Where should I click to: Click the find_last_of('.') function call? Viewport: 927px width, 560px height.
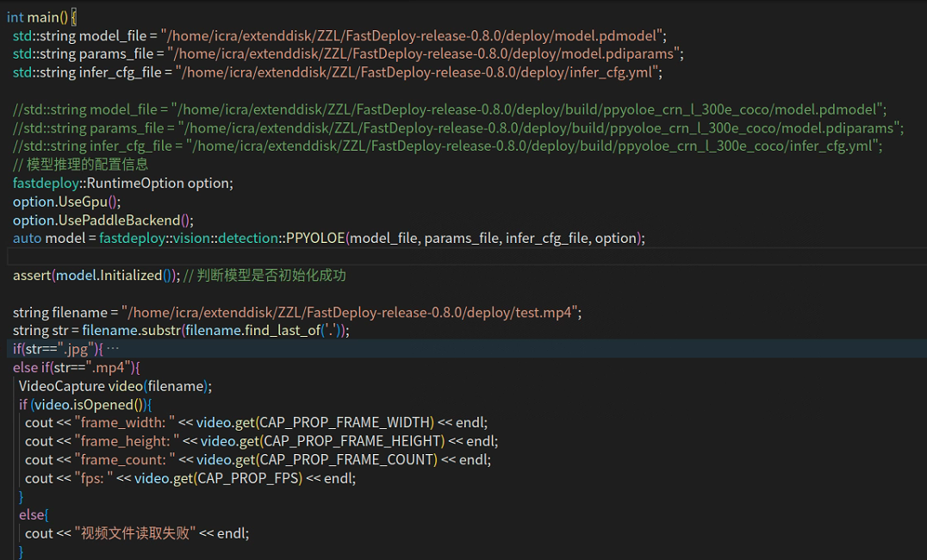pyautogui.click(x=284, y=330)
